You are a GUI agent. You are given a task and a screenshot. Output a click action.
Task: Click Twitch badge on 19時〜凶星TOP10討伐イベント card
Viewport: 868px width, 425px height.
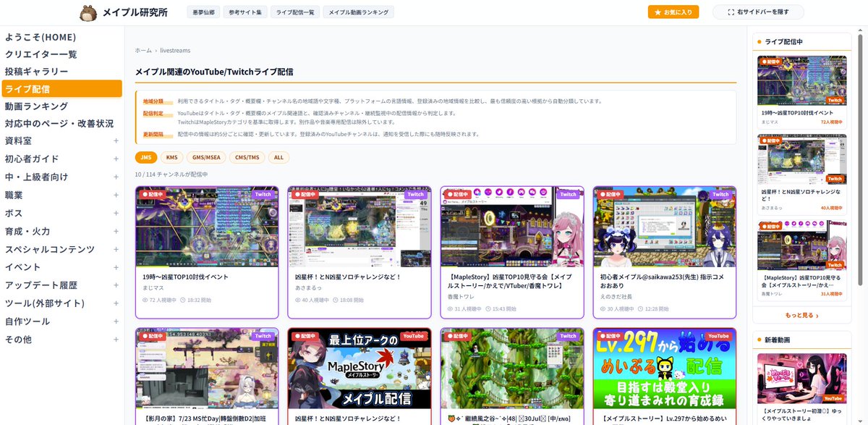pos(263,194)
